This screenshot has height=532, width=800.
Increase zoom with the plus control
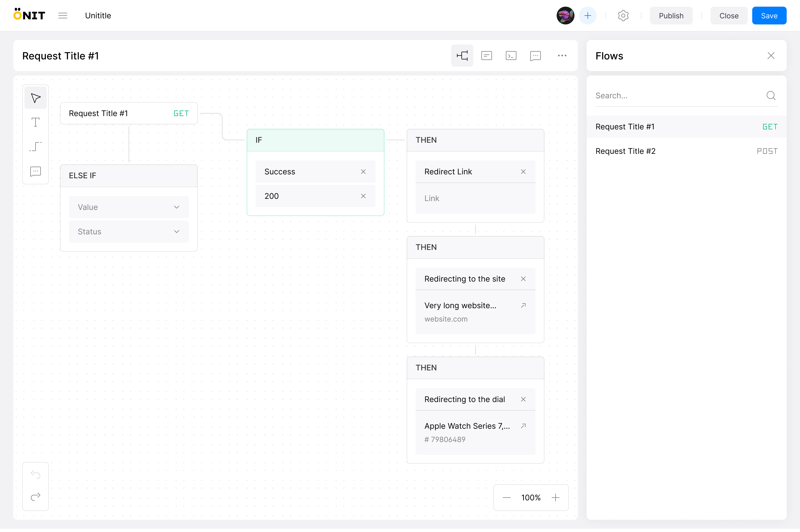coord(555,497)
